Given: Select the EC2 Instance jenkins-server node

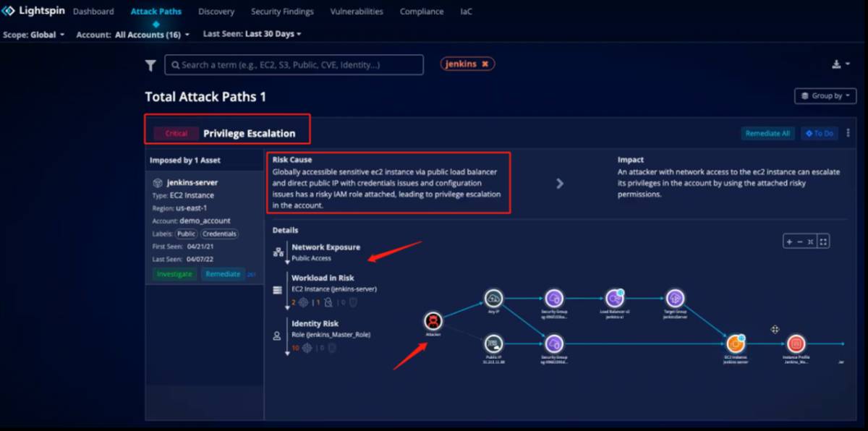Looking at the screenshot, I should coord(736,343).
